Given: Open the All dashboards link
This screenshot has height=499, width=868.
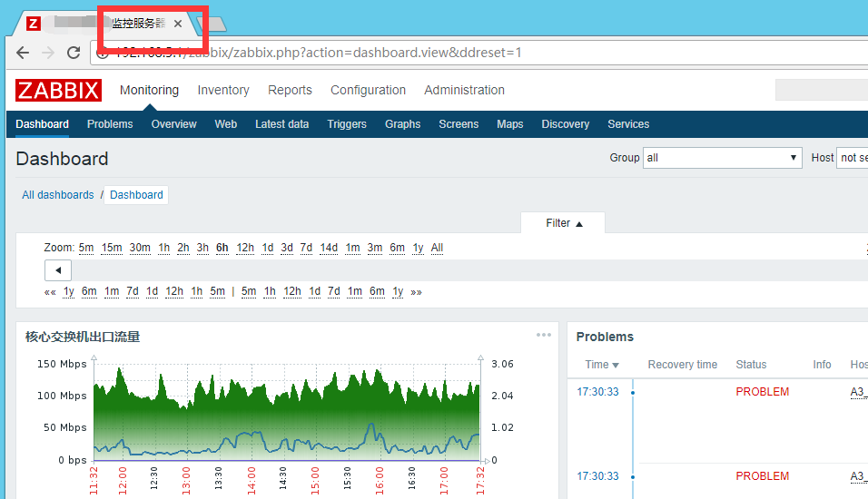Looking at the screenshot, I should pos(58,195).
